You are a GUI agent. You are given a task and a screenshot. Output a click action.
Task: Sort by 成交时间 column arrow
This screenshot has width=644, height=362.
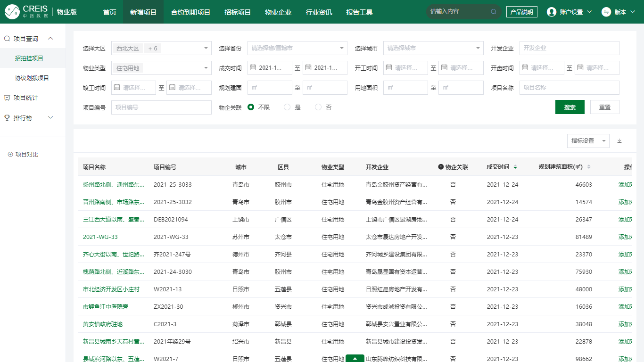[x=515, y=167]
